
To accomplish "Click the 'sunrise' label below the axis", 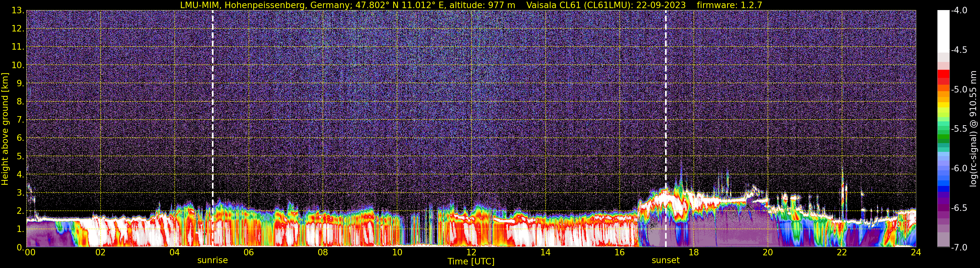I will point(212,261).
